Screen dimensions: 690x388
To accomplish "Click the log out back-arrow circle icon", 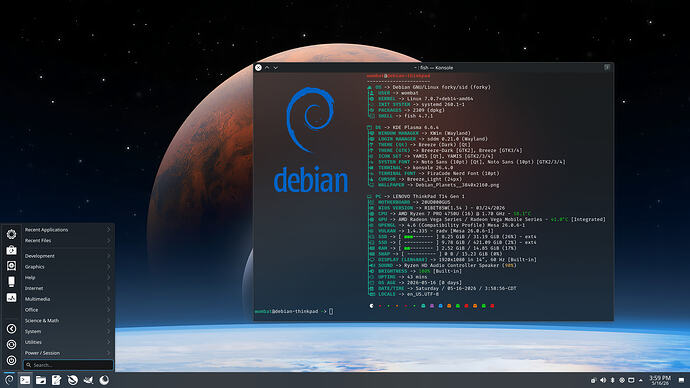I will point(11,329).
